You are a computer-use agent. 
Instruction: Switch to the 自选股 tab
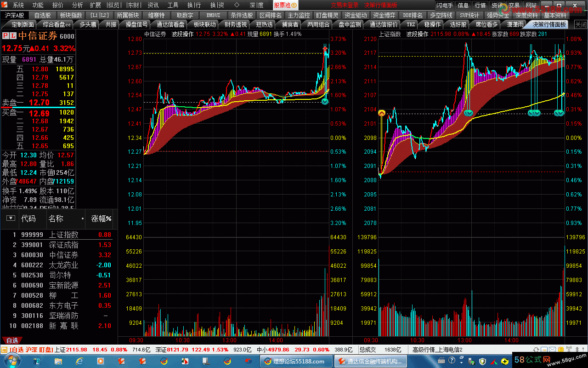coord(42,15)
